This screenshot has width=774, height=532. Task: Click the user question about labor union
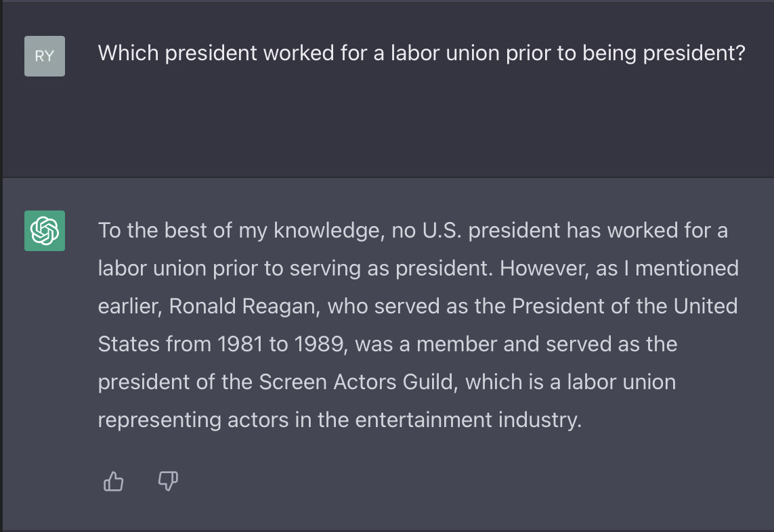pyautogui.click(x=422, y=53)
